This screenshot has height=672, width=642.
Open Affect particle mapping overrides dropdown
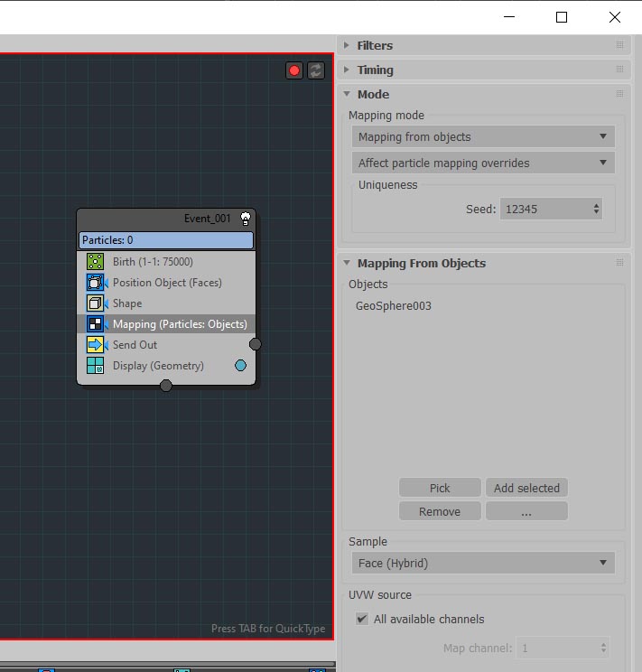click(483, 163)
